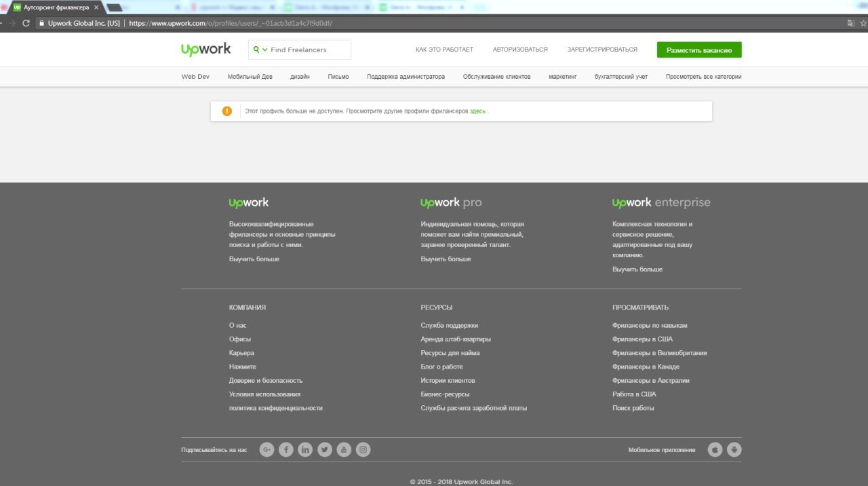Click the YouTube social icon
Viewport: 868px width, 486px height.
[344, 449]
